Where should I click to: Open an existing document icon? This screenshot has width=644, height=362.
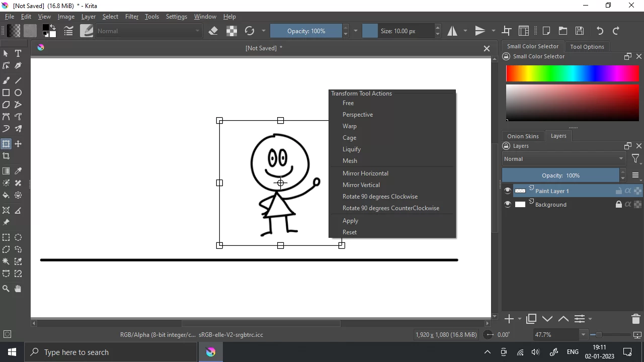pyautogui.click(x=563, y=31)
